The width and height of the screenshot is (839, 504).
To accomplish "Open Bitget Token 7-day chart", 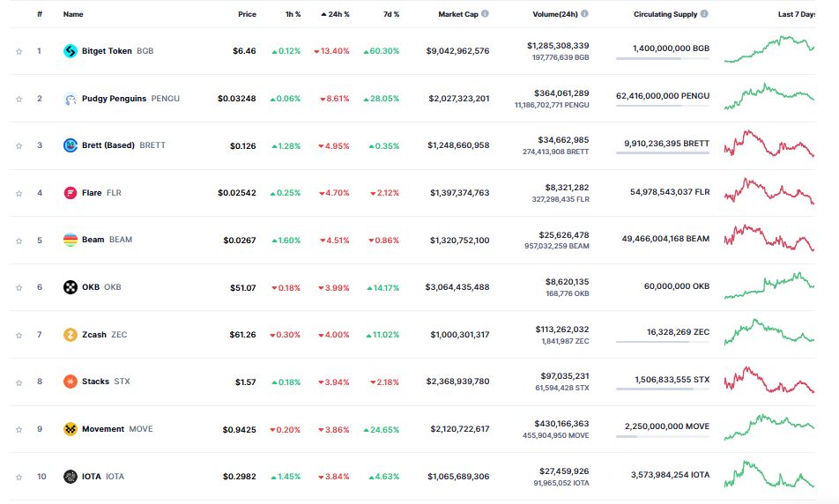I will point(768,49).
